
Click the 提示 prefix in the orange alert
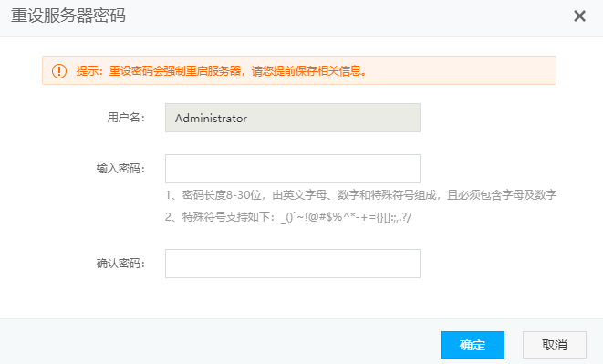pyautogui.click(x=87, y=71)
